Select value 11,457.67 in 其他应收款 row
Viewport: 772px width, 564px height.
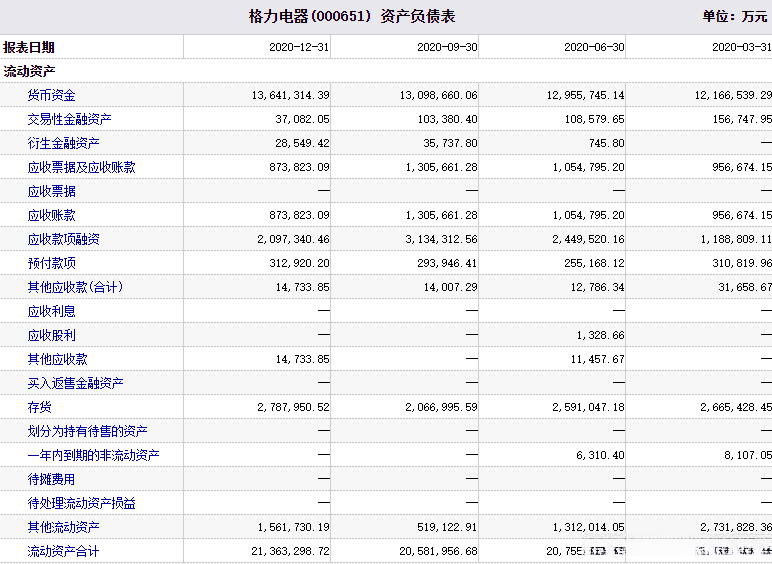(598, 360)
